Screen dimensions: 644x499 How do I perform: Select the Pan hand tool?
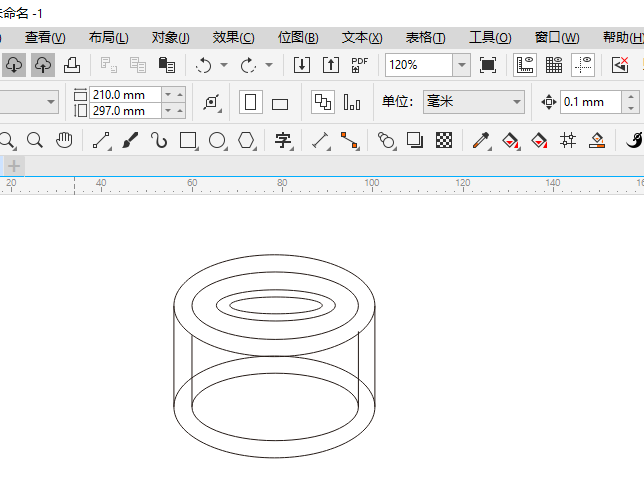point(65,140)
